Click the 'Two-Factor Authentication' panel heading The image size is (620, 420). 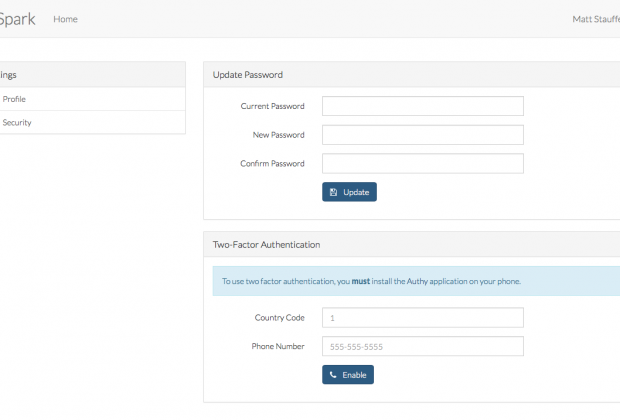pyautogui.click(x=267, y=245)
